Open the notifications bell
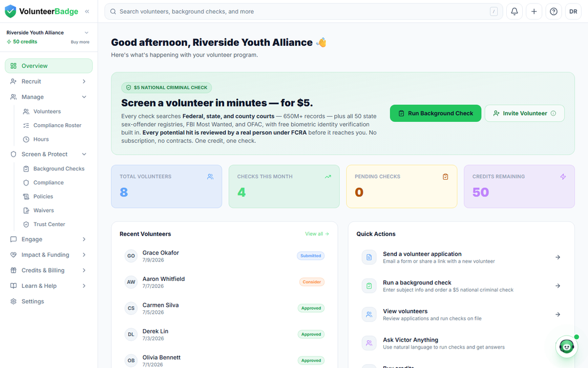Viewport: 588px width, 368px height. pyautogui.click(x=514, y=11)
